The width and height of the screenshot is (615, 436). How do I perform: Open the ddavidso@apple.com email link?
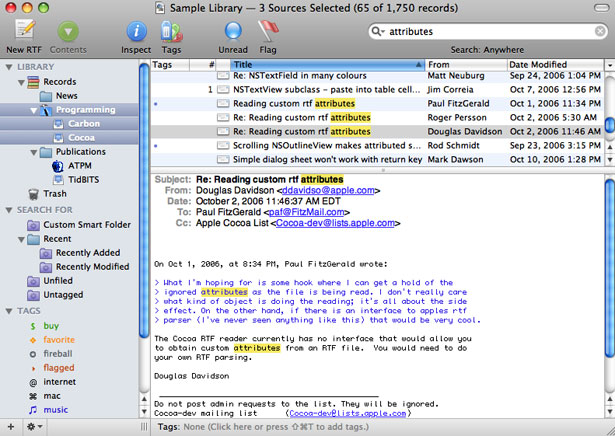click(328, 191)
